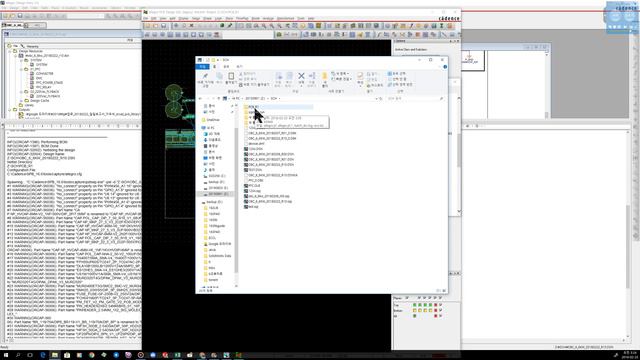Select the CONVERTER page in project tree

[42, 73]
